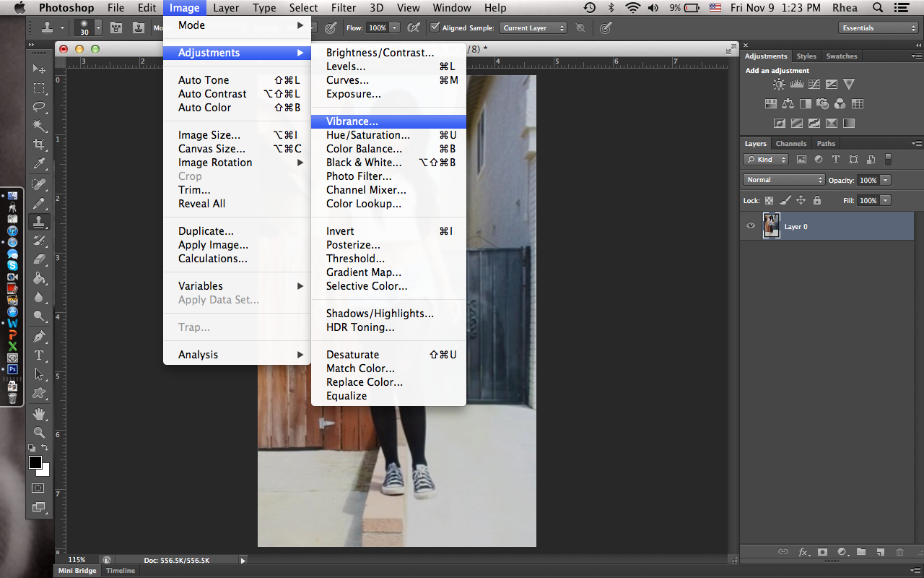Choose Hue/Saturation from Adjustments submenu
924x578 pixels.
coord(388,135)
